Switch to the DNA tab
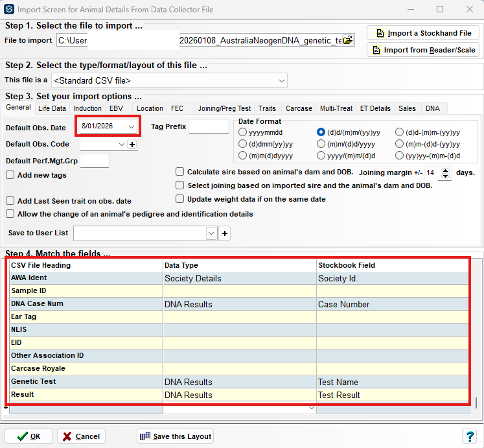Screen dimensions: 484x448 [432, 108]
